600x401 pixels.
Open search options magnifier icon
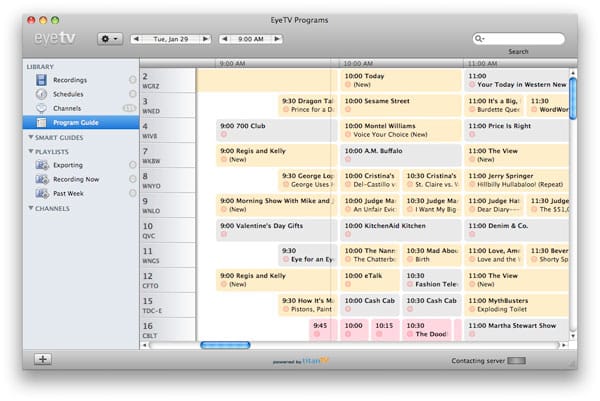pos(479,38)
